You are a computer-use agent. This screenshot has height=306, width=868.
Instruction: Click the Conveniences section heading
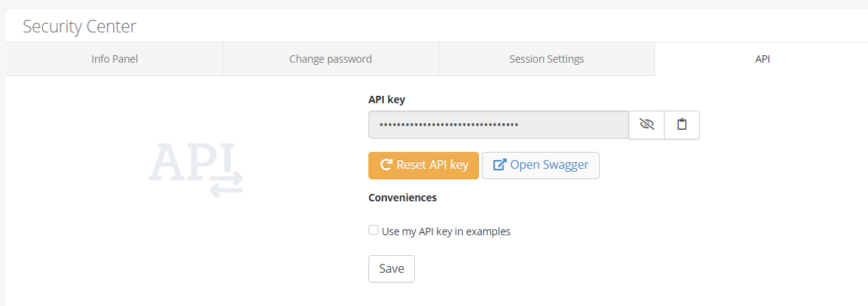tap(402, 198)
